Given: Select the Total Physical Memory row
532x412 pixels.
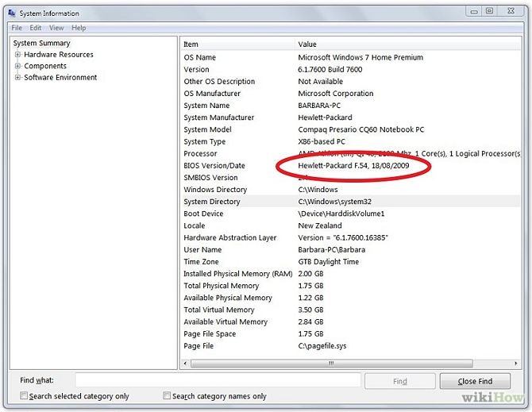Looking at the screenshot, I should [351, 286].
